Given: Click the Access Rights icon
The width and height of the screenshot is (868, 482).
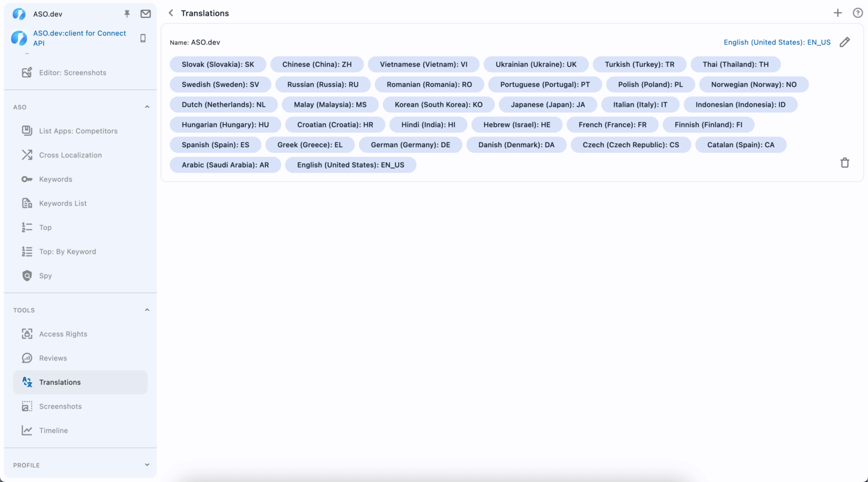Looking at the screenshot, I should (27, 334).
